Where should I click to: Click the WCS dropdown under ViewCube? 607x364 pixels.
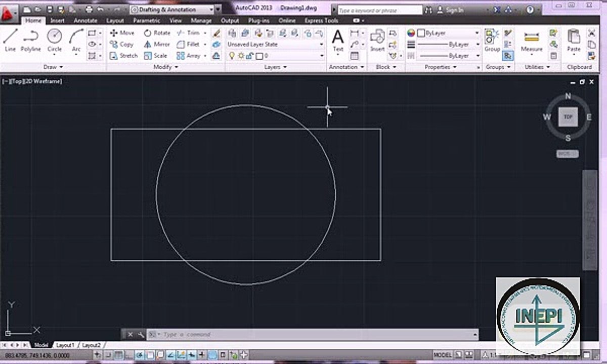pos(568,154)
